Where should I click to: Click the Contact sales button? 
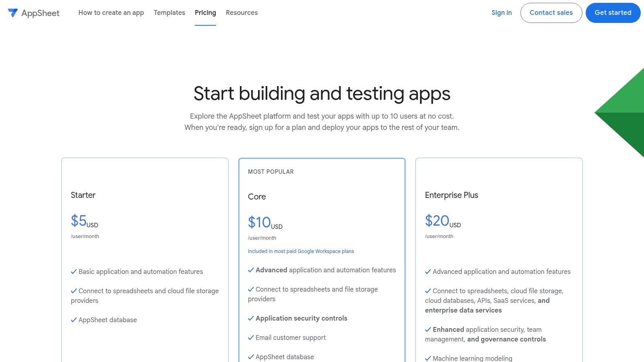(551, 12)
